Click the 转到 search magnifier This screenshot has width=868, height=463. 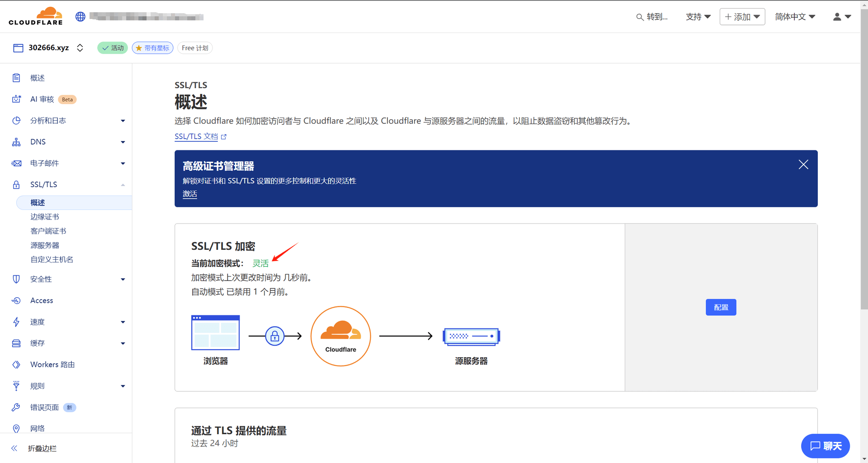tap(639, 17)
